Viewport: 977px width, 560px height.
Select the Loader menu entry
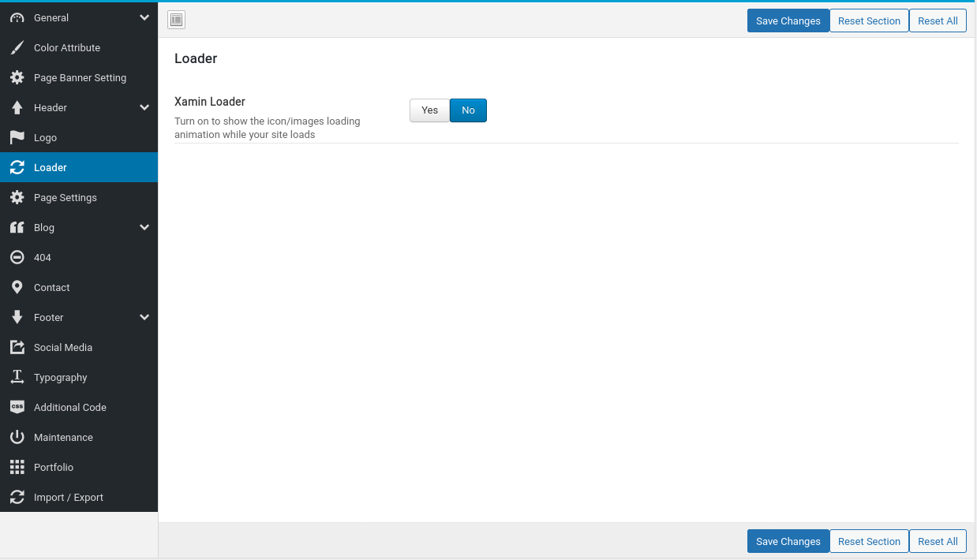(79, 167)
